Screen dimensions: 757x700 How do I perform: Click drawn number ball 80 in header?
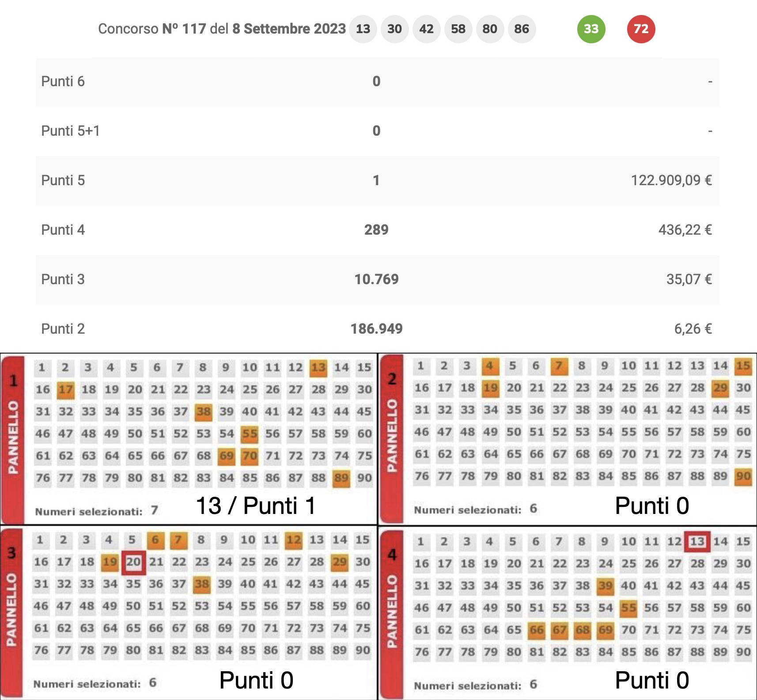(490, 29)
